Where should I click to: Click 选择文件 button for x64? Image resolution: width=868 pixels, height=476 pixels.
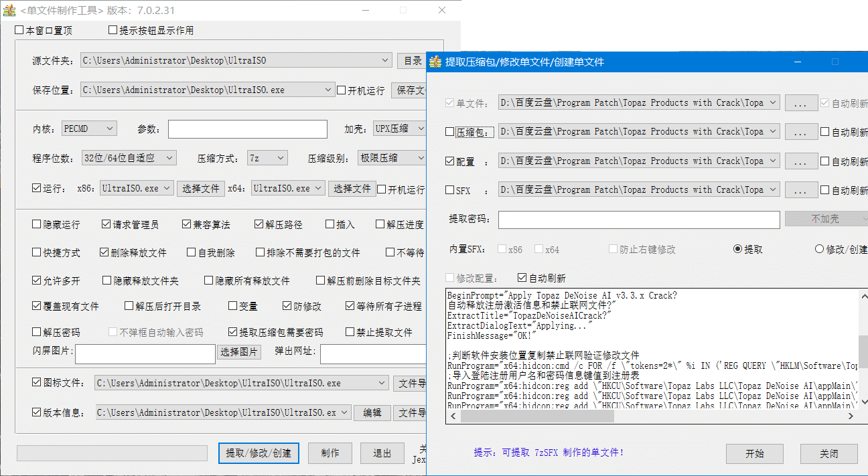point(352,188)
